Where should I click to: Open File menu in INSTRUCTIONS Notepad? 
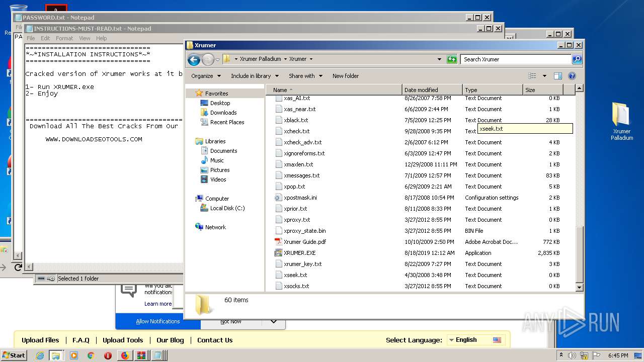pyautogui.click(x=31, y=38)
